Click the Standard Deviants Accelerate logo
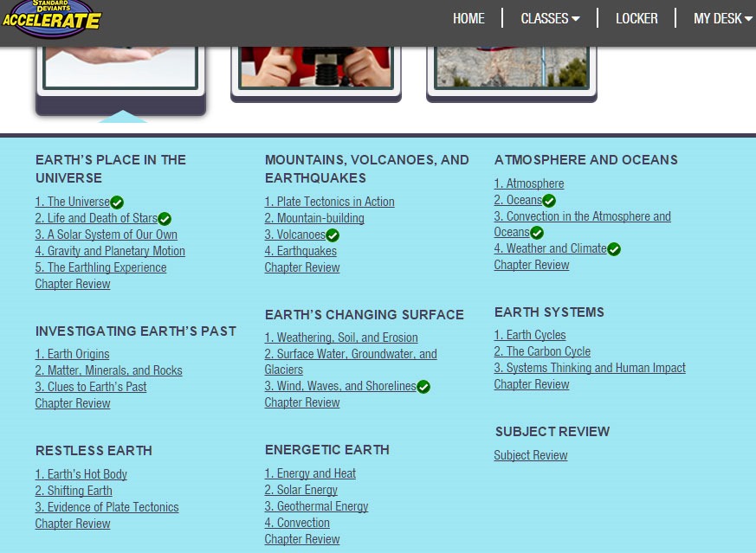756x553 pixels. [52, 19]
